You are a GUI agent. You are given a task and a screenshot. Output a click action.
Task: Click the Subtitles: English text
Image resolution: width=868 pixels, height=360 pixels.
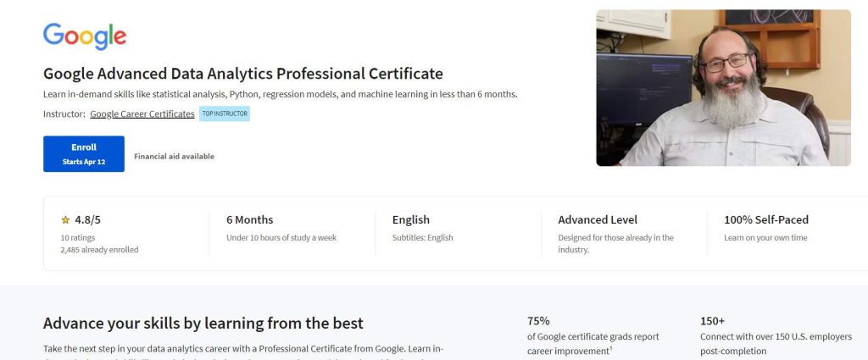(422, 238)
